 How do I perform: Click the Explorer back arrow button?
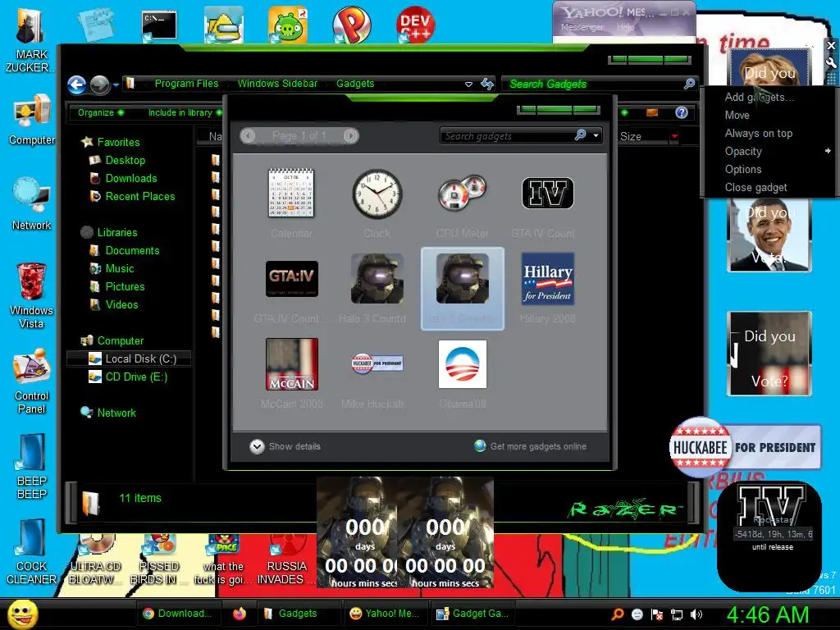pyautogui.click(x=76, y=84)
